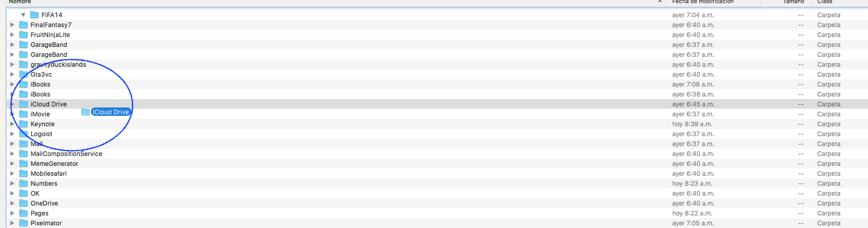
Task: Expand the MailCompositionService folder
Action: pyautogui.click(x=13, y=154)
